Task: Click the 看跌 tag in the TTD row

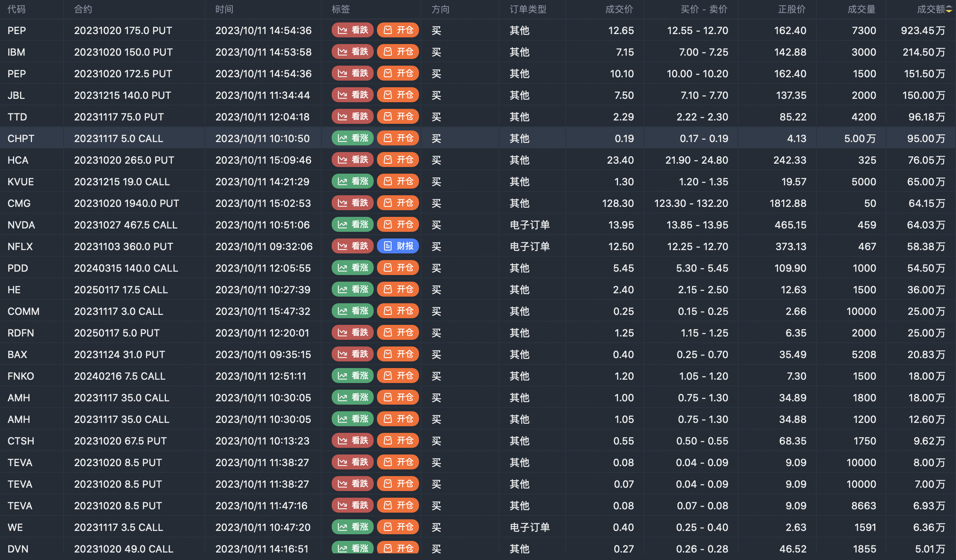Action: click(x=352, y=117)
